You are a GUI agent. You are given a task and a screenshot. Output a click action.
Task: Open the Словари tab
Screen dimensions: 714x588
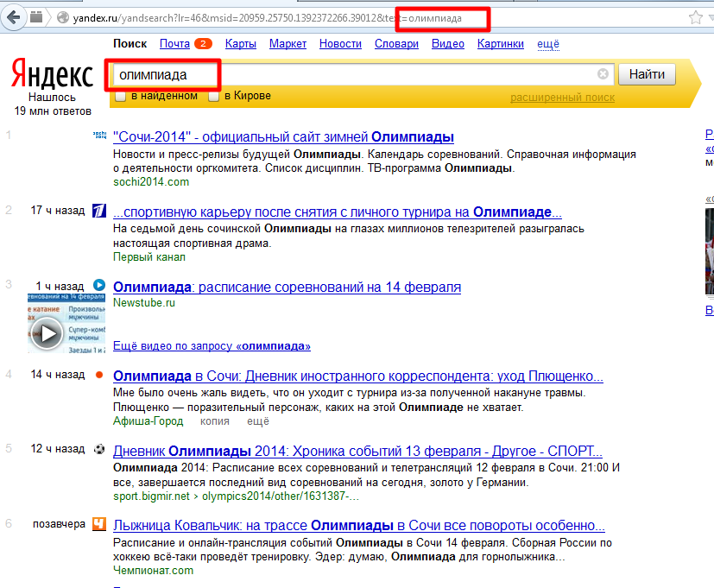[x=396, y=44]
